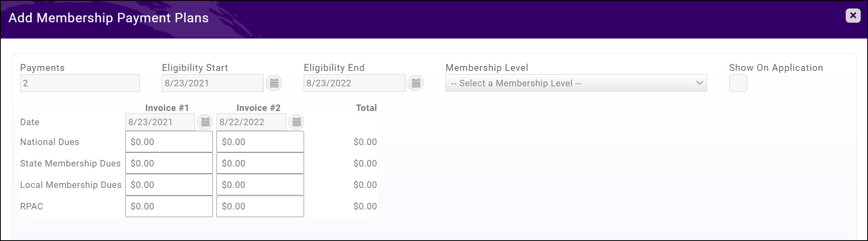Edit National Dues amount for Invoice #1
Screen dimensions: 868x241
click(x=169, y=142)
